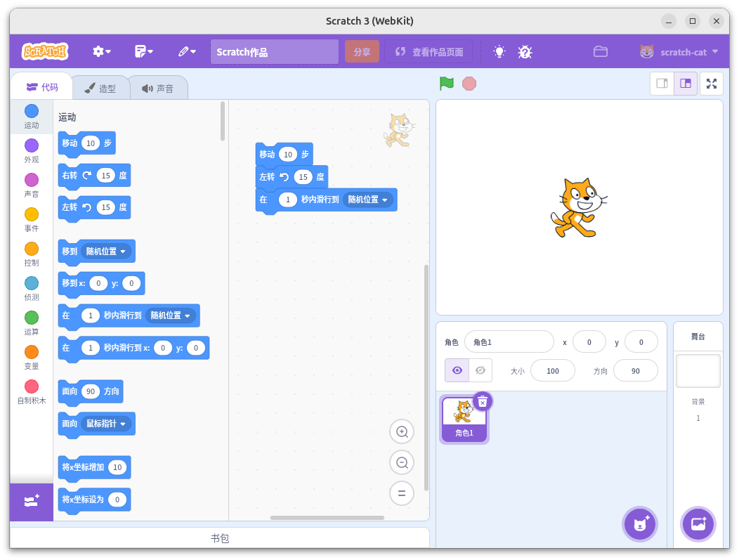739x560 pixels.
Task: Click the value 0 in 将x坐标设为 block
Action: [x=117, y=500]
